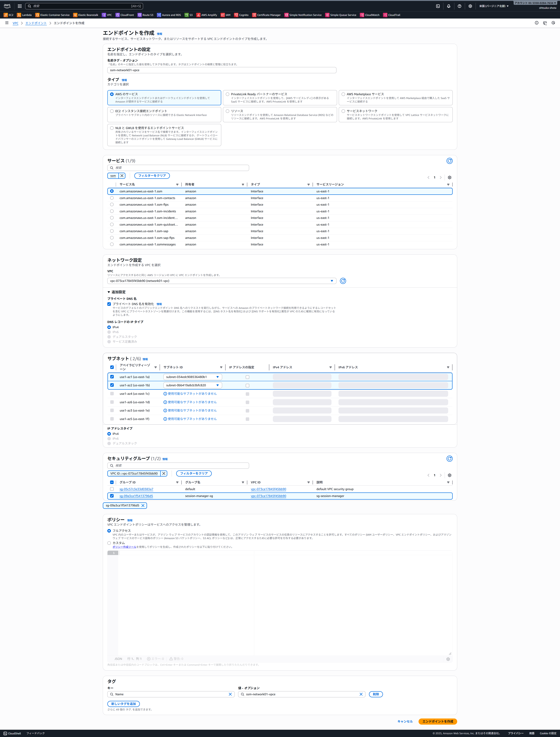Viewport: 560px width, 737px height.
Task: Check the default security group checkbox
Action: (112, 489)
